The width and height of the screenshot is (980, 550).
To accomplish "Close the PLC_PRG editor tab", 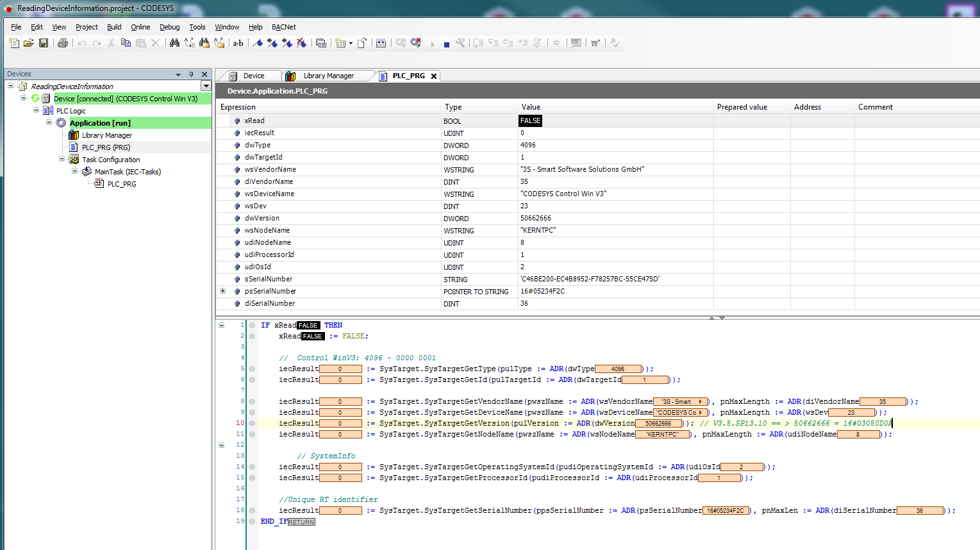I will pos(434,76).
